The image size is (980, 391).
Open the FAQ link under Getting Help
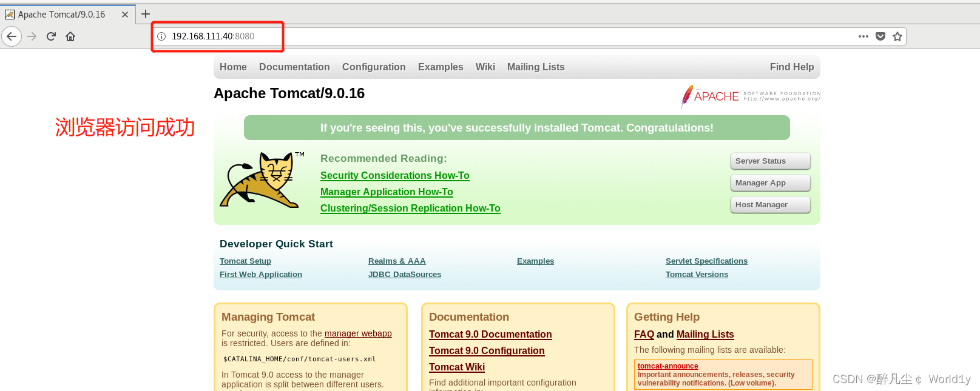pyautogui.click(x=644, y=335)
